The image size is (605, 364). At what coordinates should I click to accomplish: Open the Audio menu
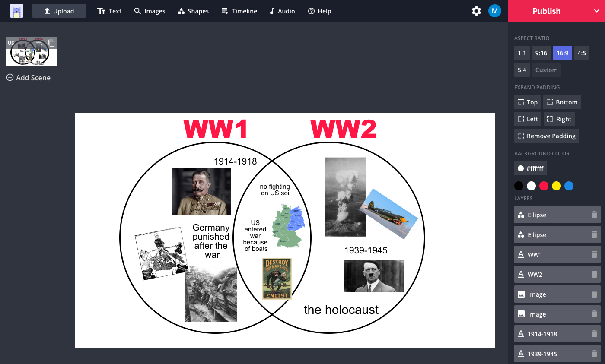tap(282, 11)
